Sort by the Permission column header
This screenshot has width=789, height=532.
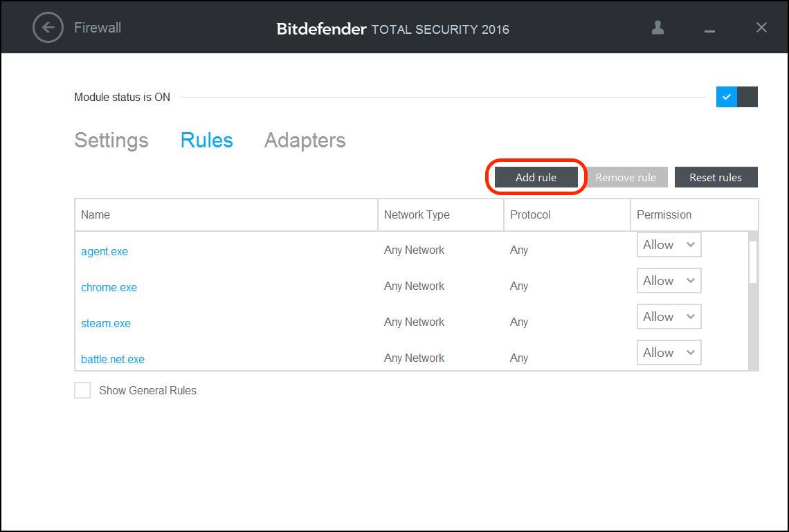coord(694,214)
